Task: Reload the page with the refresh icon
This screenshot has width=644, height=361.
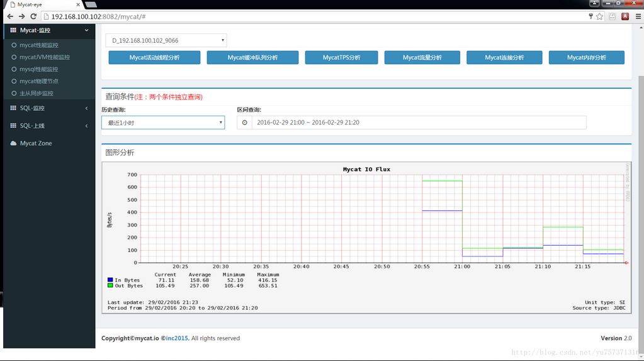Action: [33, 16]
